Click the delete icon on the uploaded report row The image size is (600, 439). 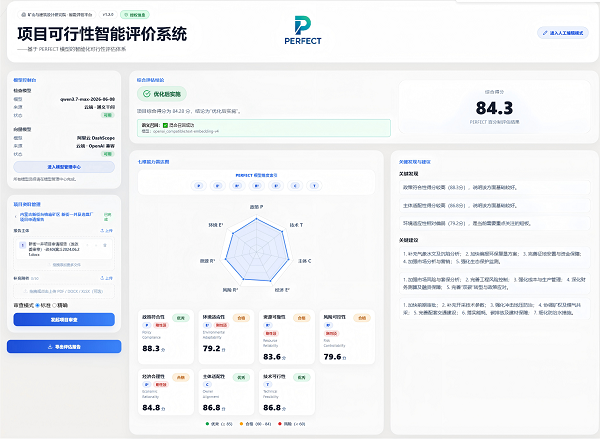104,245
